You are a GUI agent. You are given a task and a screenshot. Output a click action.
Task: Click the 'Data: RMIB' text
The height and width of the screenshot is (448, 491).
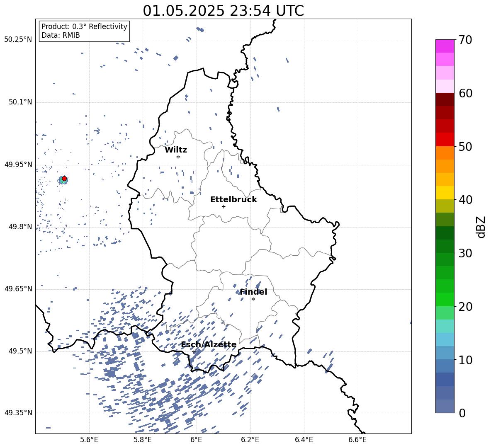(x=61, y=35)
